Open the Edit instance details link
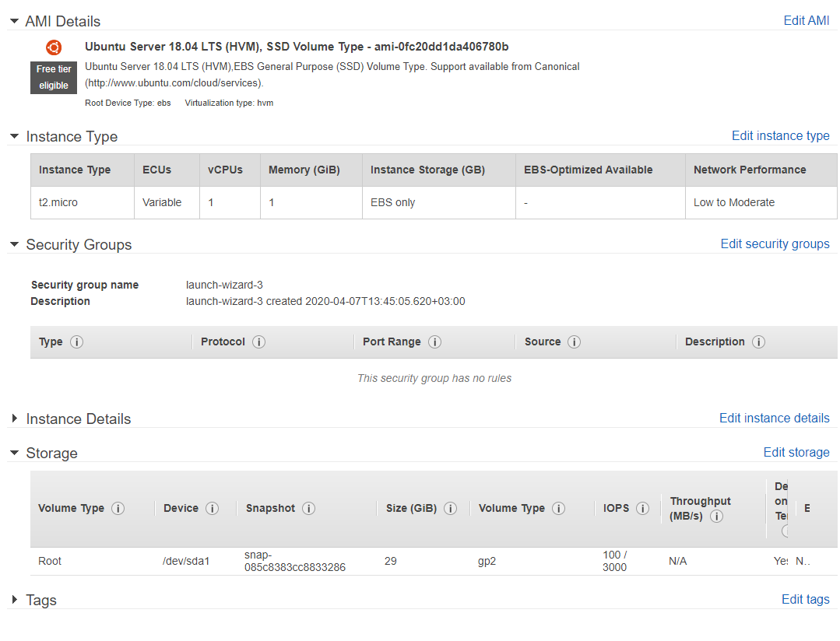 (x=774, y=418)
